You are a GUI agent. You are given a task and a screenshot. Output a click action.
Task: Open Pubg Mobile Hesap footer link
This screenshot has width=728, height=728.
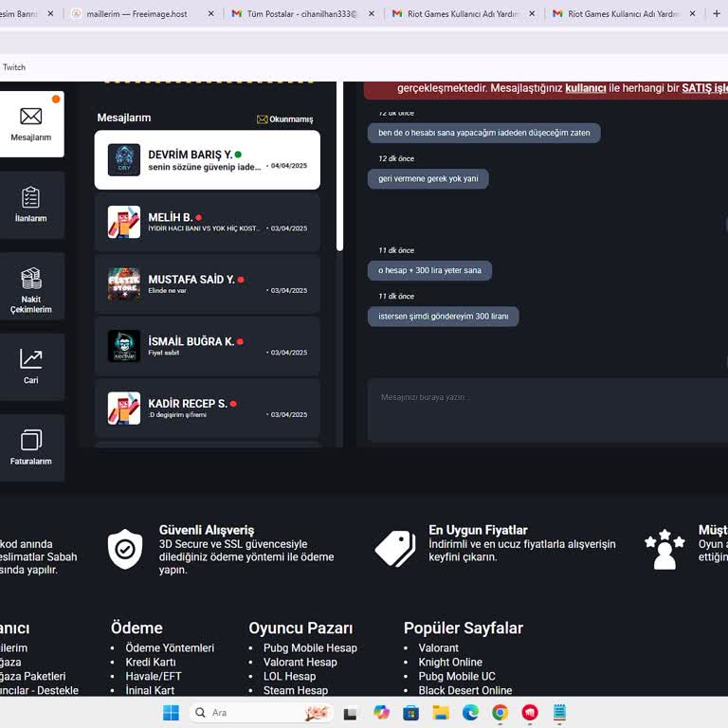pos(310,648)
